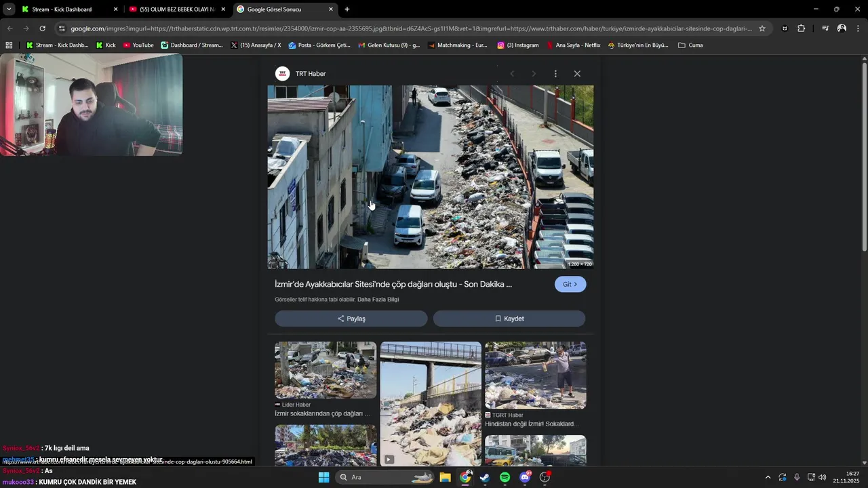Open the Ana Sayfa - Netflix bookmark
This screenshot has width=868, height=488.
pyautogui.click(x=574, y=45)
